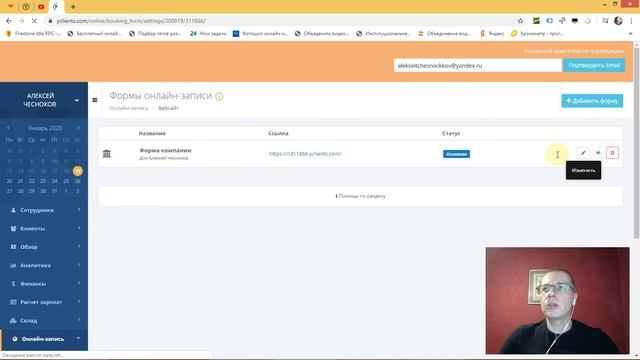The width and height of the screenshot is (640, 360).
Task: Open the Хронометр bookmark
Action: pyautogui.click(x=537, y=33)
